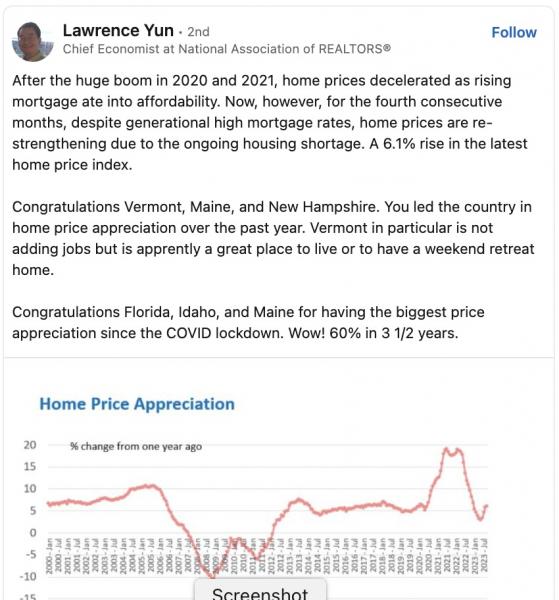Click the chart line peak near 2021
This screenshot has width=559, height=600.
(x=446, y=449)
